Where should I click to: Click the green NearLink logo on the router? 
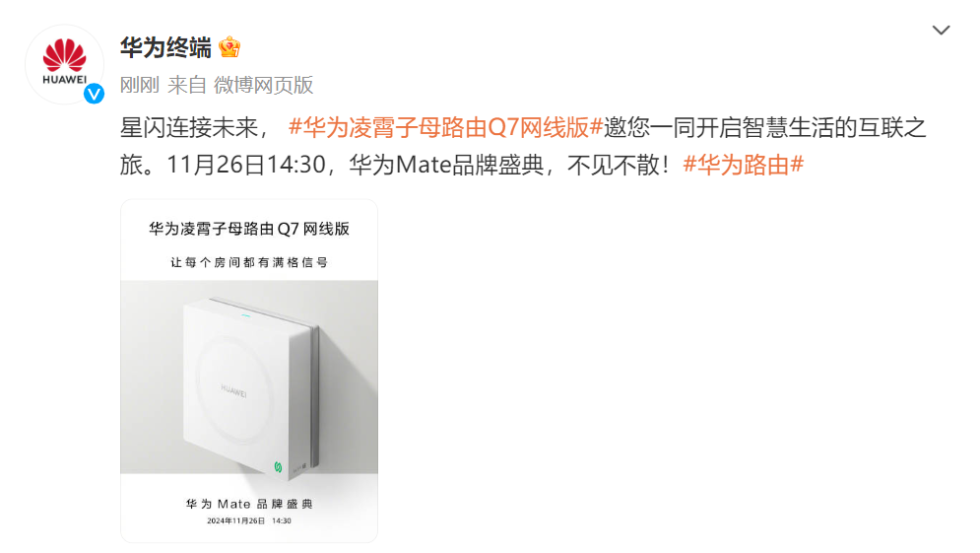tap(278, 466)
